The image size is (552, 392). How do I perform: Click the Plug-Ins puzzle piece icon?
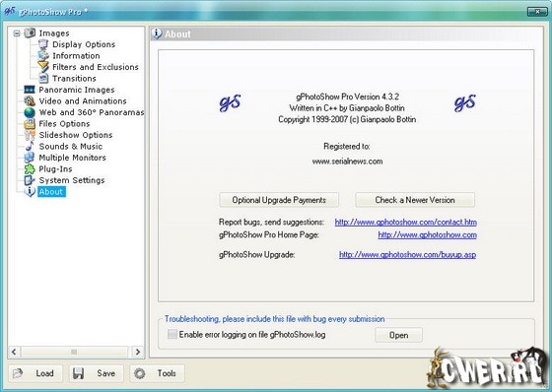click(x=30, y=168)
